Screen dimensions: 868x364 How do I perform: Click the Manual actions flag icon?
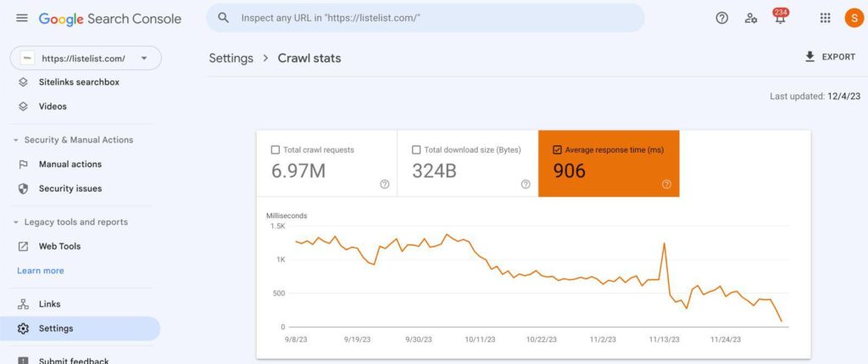23,164
